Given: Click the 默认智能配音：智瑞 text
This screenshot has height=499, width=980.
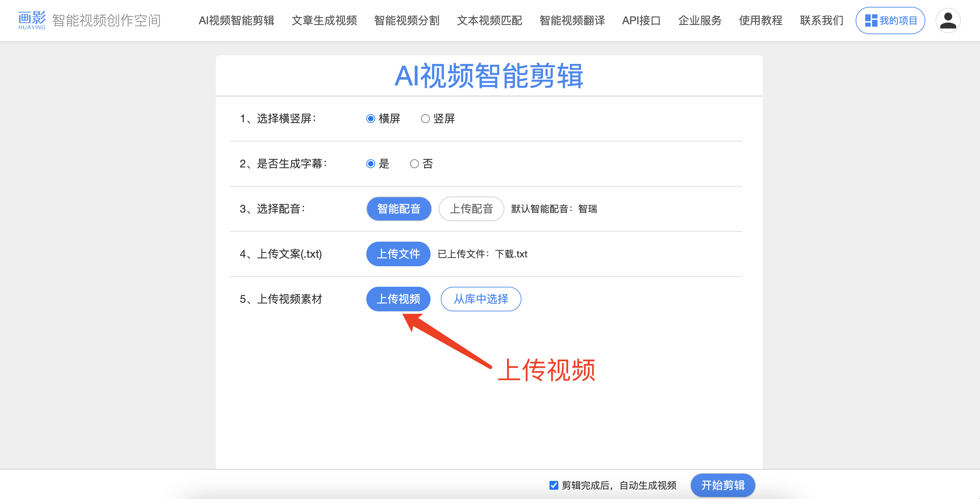Looking at the screenshot, I should click(554, 209).
